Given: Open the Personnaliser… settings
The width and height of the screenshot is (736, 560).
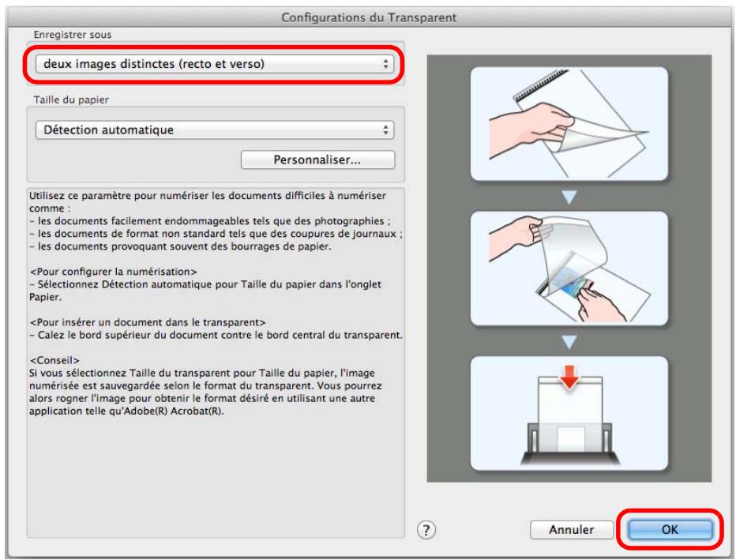Looking at the screenshot, I should 317,160.
